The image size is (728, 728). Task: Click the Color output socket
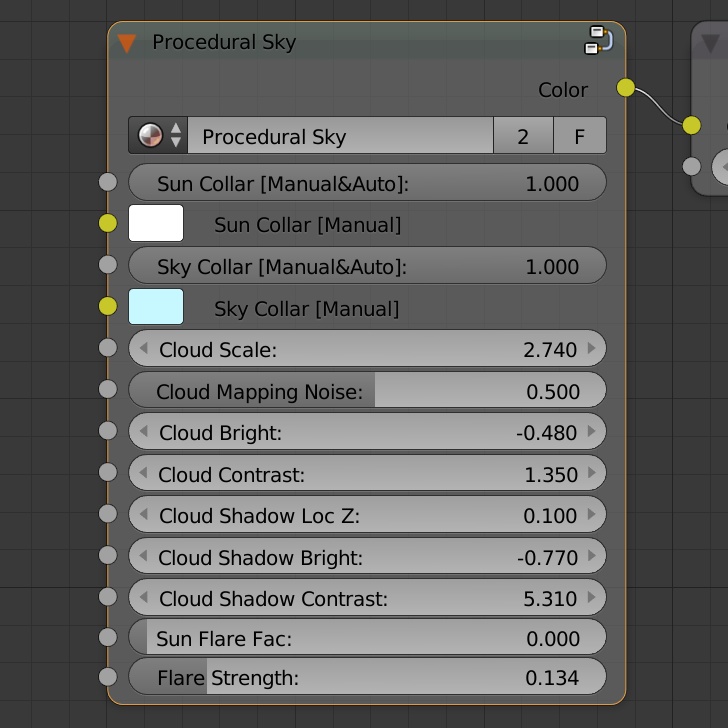click(x=626, y=88)
